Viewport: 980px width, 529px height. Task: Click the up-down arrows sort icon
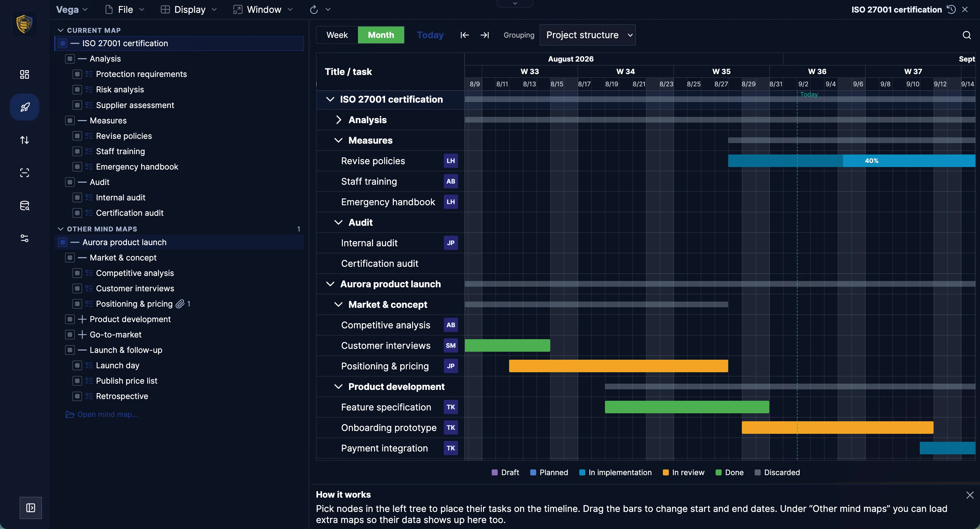tap(24, 140)
